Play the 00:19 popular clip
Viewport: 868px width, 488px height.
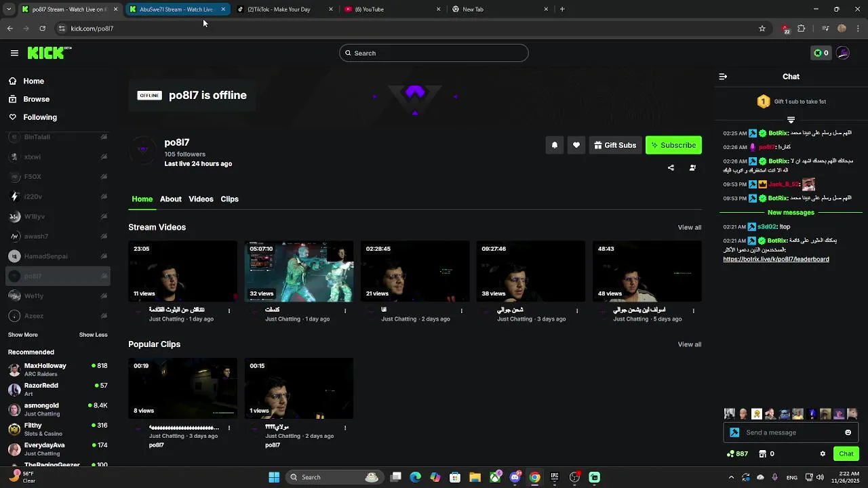coord(183,388)
